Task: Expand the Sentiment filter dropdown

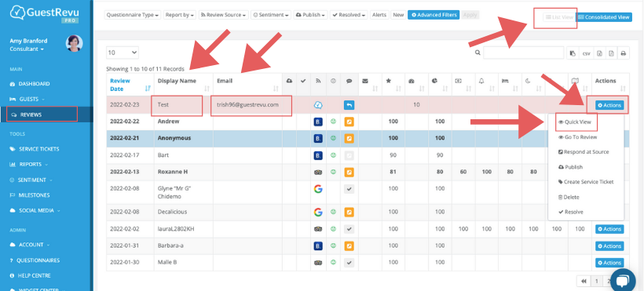Action: (271, 15)
